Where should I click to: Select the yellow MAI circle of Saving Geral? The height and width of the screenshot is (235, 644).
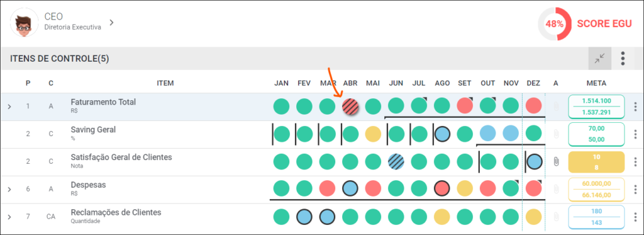pyautogui.click(x=373, y=134)
